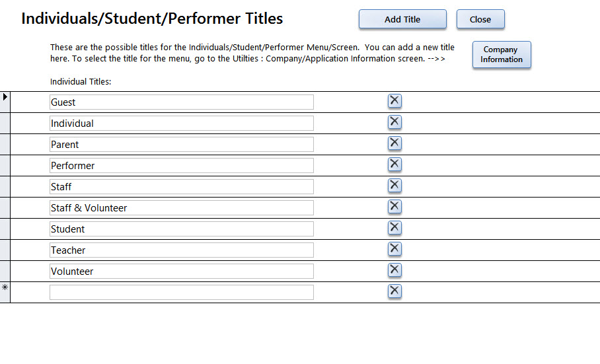The height and width of the screenshot is (364, 600).
Task: Open Company Information screen
Action: [502, 55]
